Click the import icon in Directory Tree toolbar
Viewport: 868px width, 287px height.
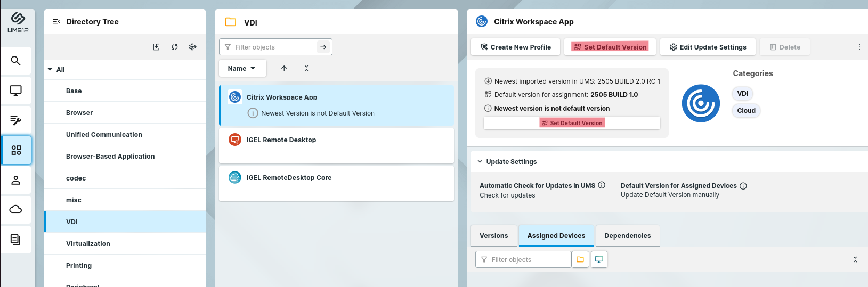tap(156, 47)
